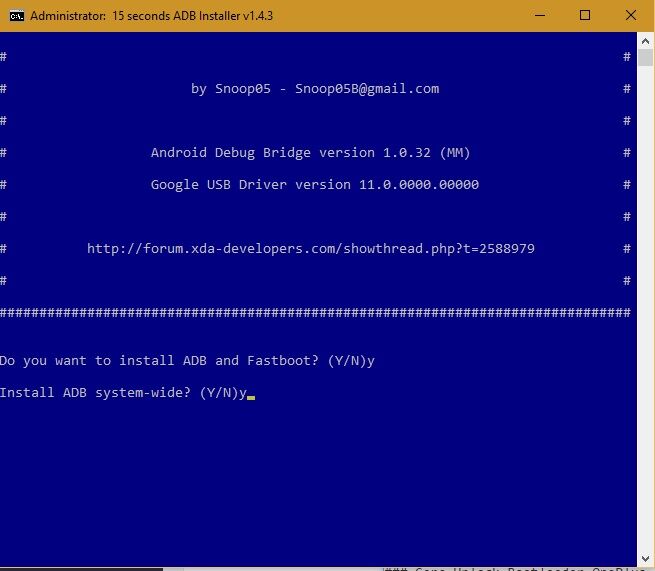Maximize the ADB Installer window
The image size is (655, 571).
[585, 15]
